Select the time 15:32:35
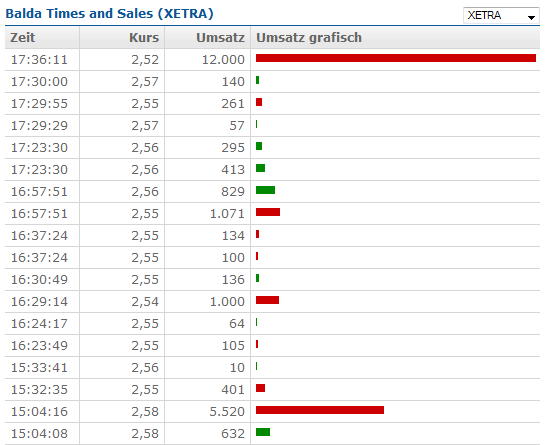The image size is (549, 445). [x=39, y=390]
